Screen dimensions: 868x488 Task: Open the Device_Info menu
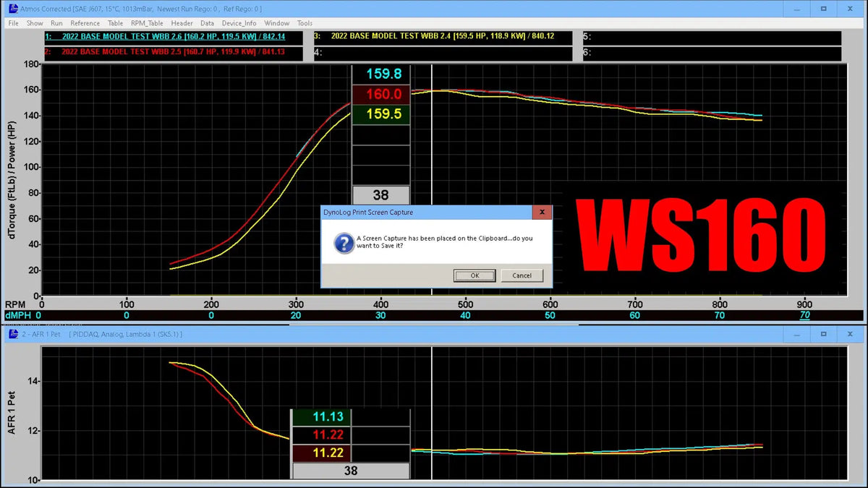pos(239,23)
